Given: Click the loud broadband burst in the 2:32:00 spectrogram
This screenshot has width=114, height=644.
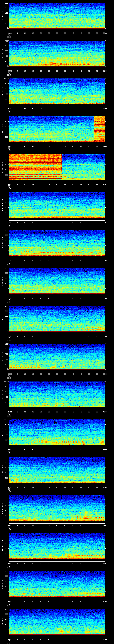Looking at the screenshot, I should pyautogui.click(x=99, y=129).
